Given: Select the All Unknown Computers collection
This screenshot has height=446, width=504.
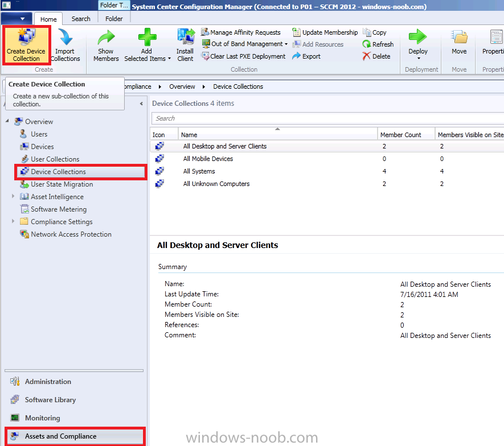Looking at the screenshot, I should tap(327, 184).
